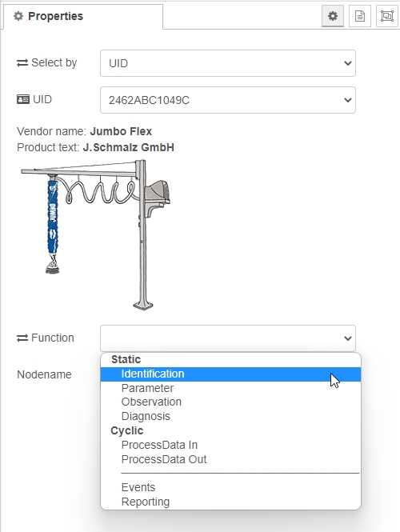Click the gear icon in Properties tab

tap(18, 16)
